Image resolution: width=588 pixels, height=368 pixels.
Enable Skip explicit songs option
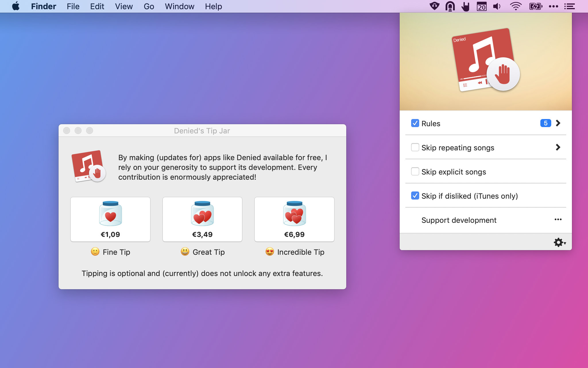(415, 172)
